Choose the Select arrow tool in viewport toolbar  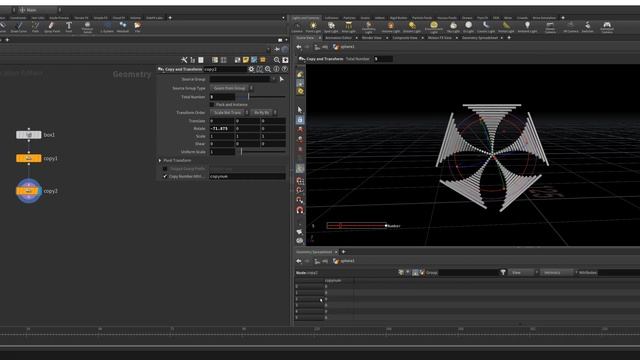(x=300, y=110)
